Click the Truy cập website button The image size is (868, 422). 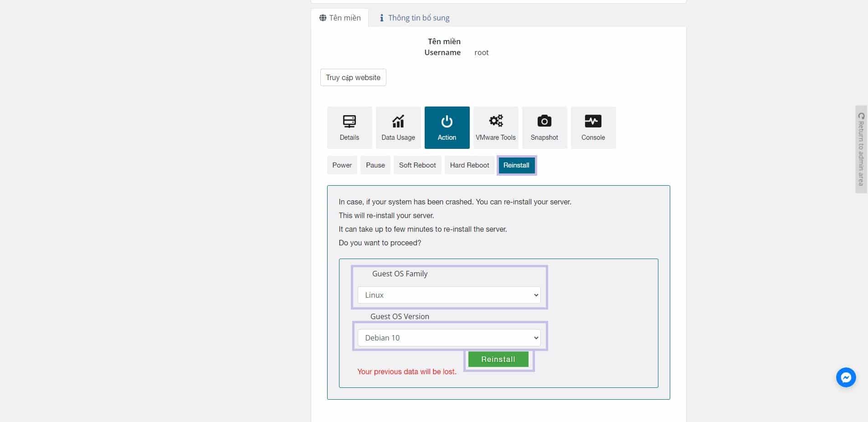(353, 77)
